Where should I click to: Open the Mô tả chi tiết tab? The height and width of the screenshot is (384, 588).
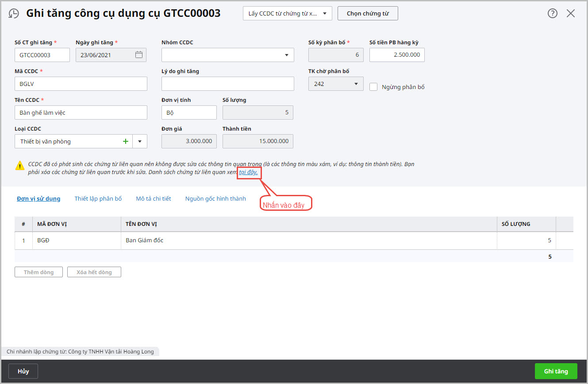(153, 198)
